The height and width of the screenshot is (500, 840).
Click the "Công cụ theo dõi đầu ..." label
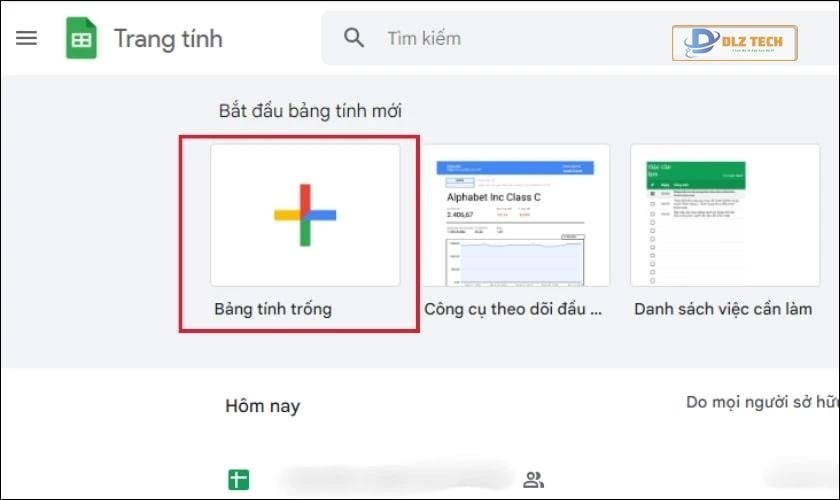(514, 309)
